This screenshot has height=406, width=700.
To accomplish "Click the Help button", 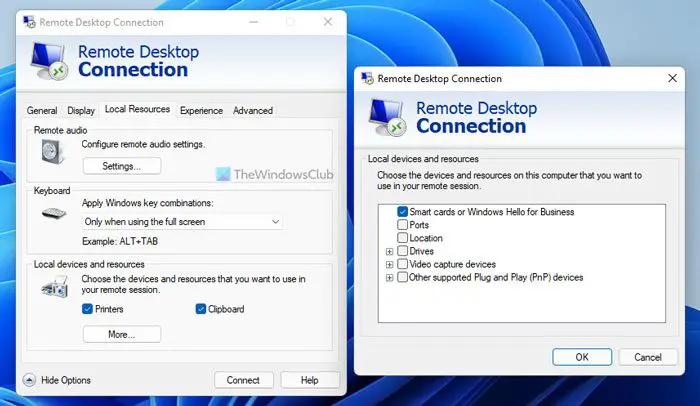I will coord(310,380).
